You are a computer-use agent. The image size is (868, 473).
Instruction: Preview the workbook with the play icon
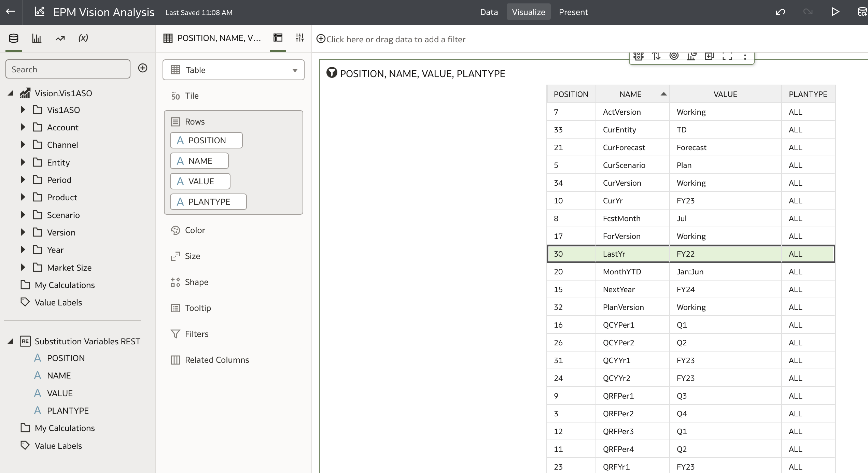point(835,12)
